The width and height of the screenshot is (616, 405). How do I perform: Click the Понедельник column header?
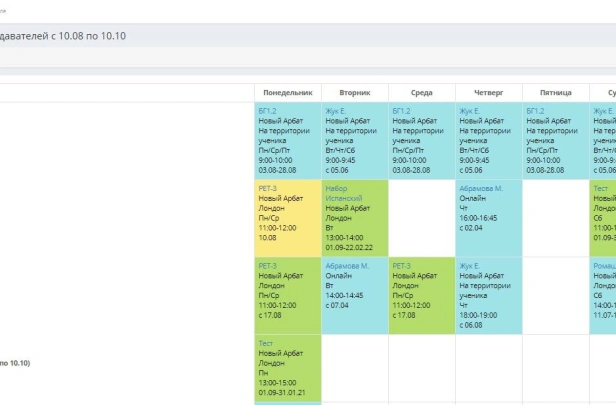(288, 92)
